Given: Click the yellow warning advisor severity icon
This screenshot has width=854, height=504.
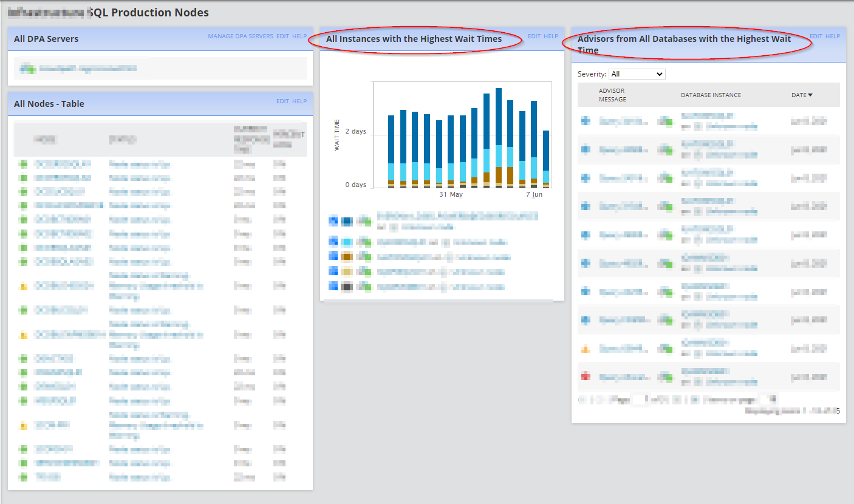Looking at the screenshot, I should pos(586,349).
